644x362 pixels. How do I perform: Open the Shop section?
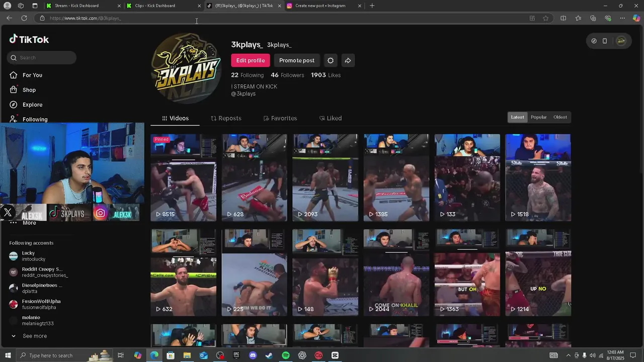coord(29,89)
